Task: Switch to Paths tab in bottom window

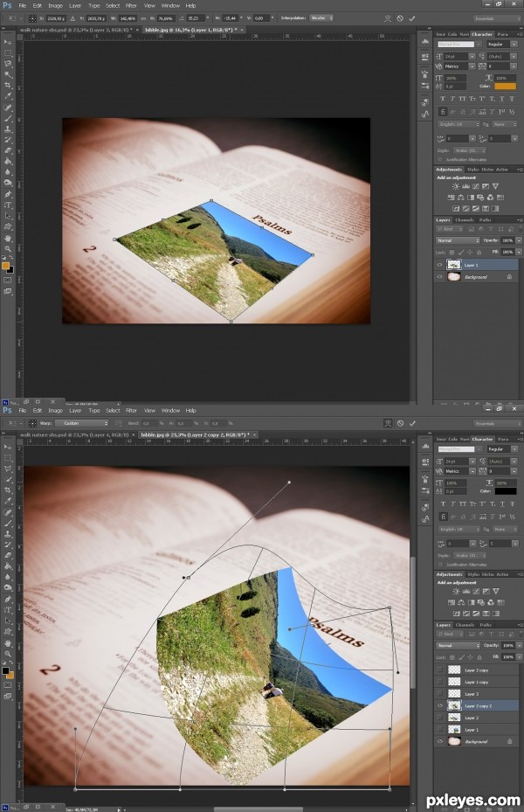Action: (486, 625)
